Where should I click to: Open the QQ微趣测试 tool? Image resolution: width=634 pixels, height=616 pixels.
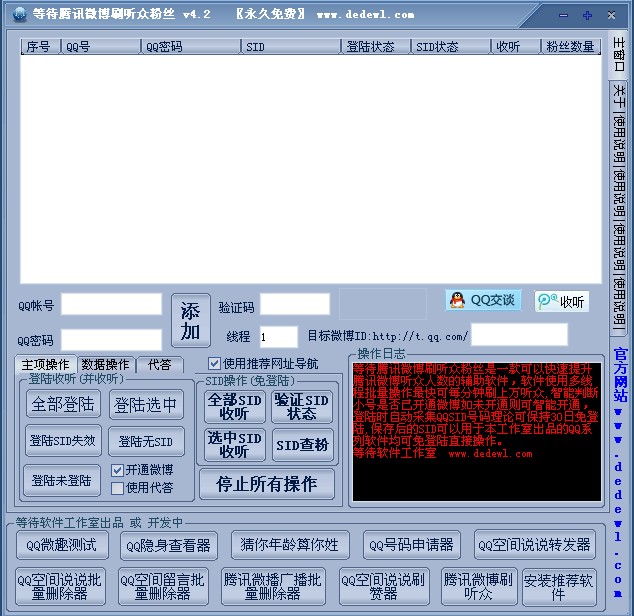[x=62, y=545]
